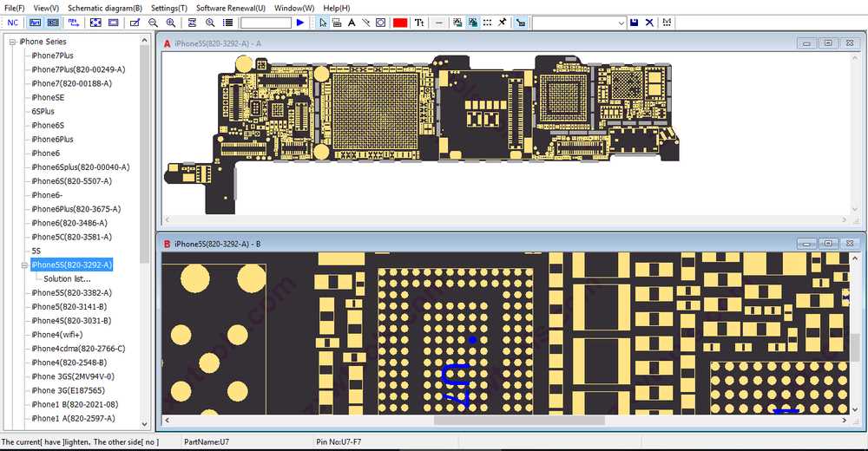The height and width of the screenshot is (451, 868).
Task: Select 6SPlus in the tree
Action: [43, 111]
